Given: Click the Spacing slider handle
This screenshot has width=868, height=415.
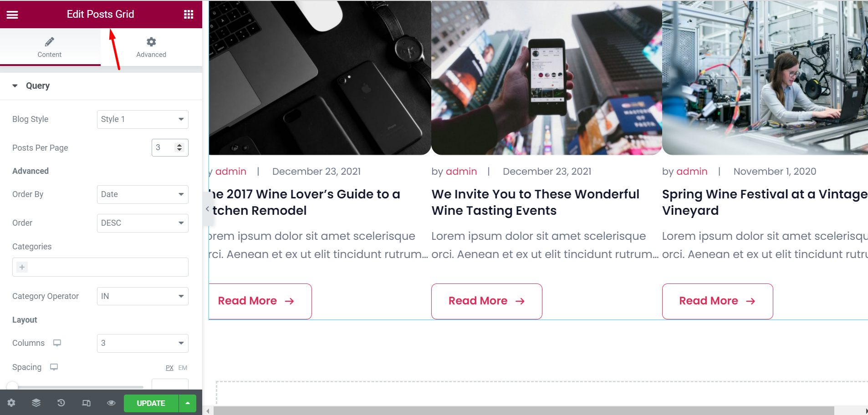Looking at the screenshot, I should click(x=12, y=387).
